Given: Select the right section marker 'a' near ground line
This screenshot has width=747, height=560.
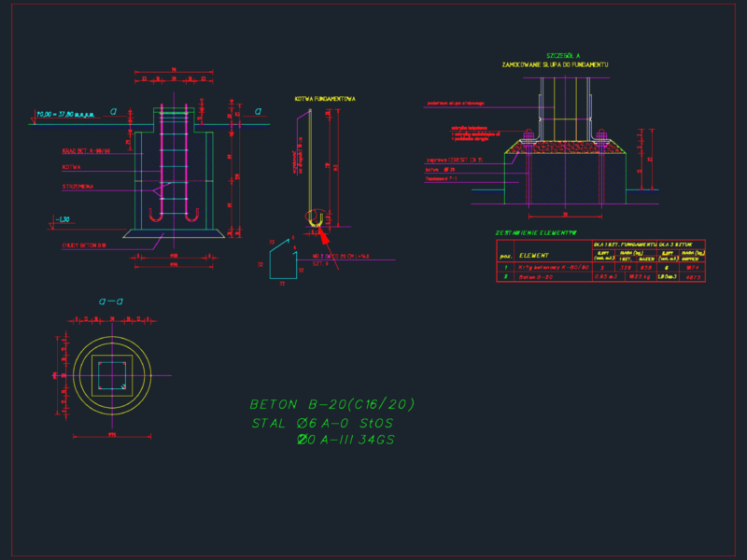Looking at the screenshot, I should tap(258, 111).
